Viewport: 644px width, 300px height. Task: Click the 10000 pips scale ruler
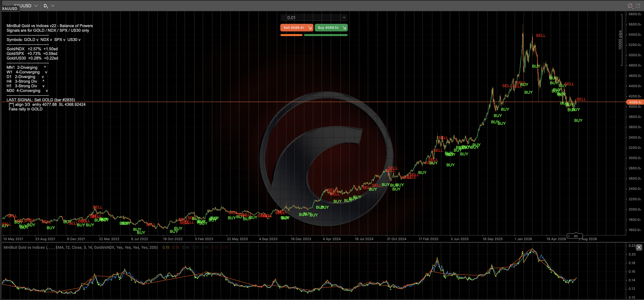[621, 40]
